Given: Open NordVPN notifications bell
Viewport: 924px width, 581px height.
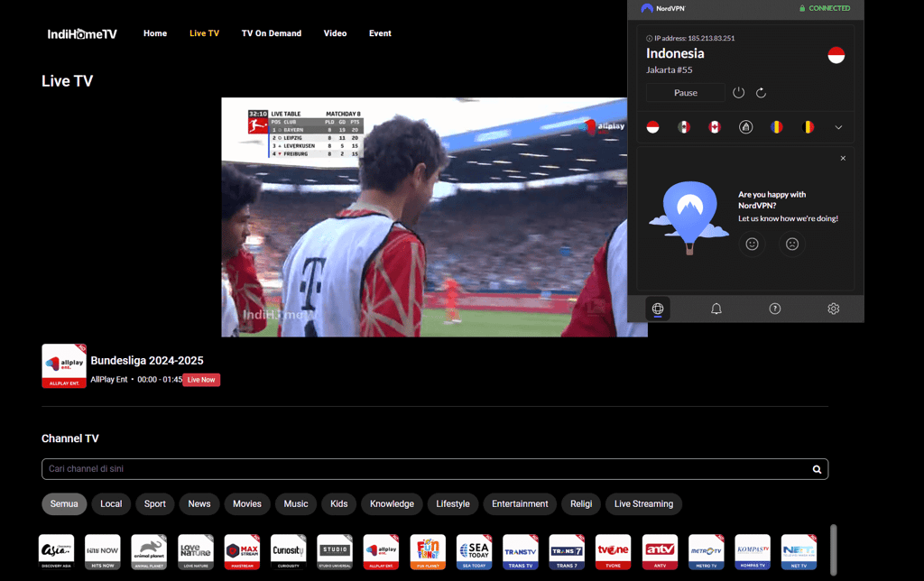Looking at the screenshot, I should coord(716,309).
